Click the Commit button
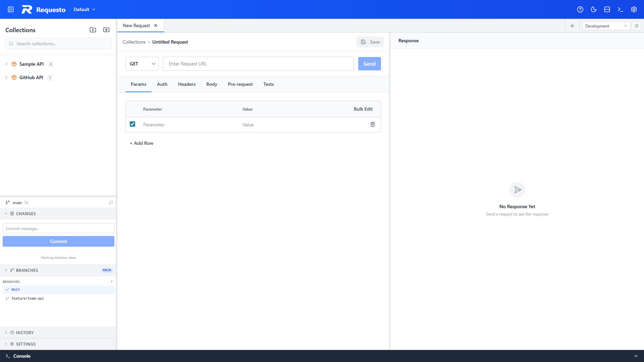Image resolution: width=644 pixels, height=362 pixels. (58, 241)
